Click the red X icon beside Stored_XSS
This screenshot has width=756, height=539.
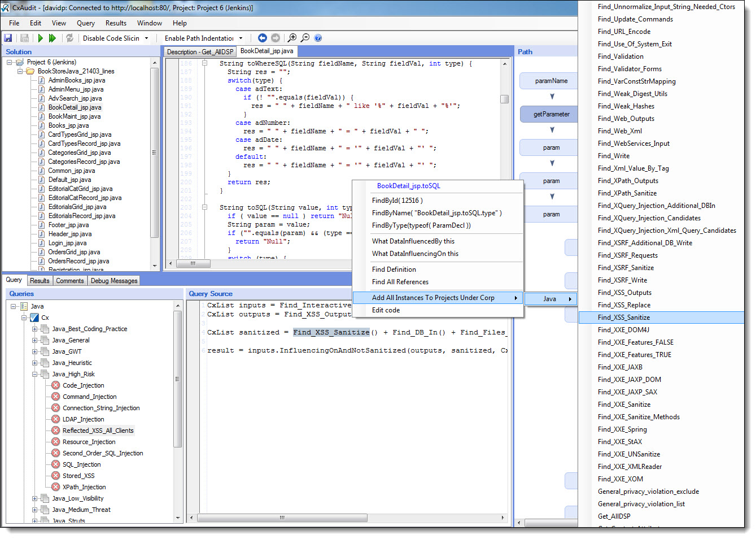pos(55,476)
